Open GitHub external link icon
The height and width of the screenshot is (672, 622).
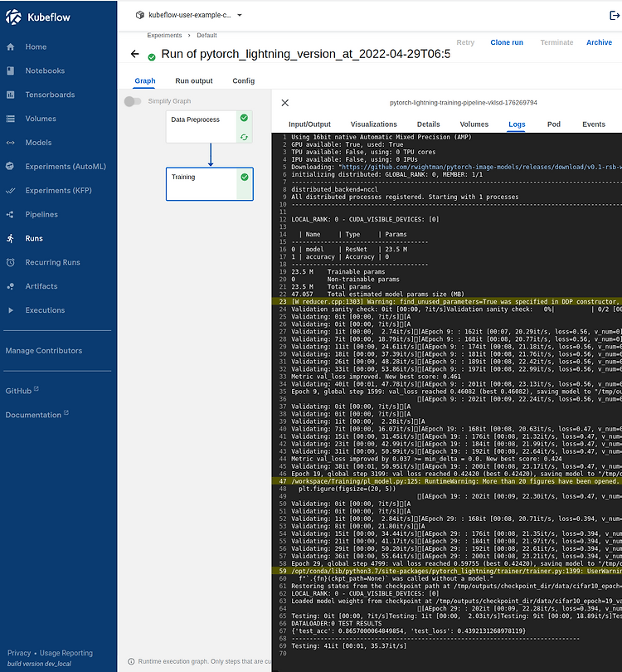coord(36,389)
